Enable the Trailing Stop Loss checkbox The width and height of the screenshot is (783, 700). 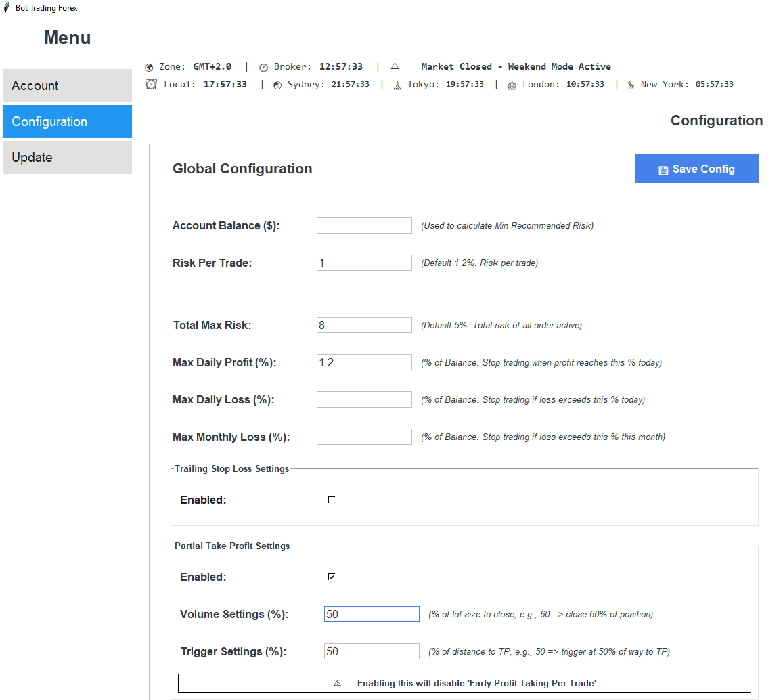tap(332, 500)
